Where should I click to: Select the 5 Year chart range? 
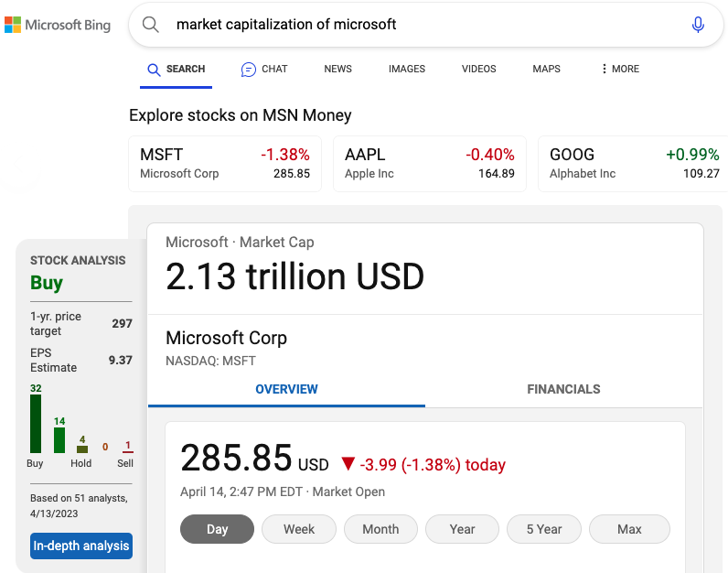[x=544, y=529]
